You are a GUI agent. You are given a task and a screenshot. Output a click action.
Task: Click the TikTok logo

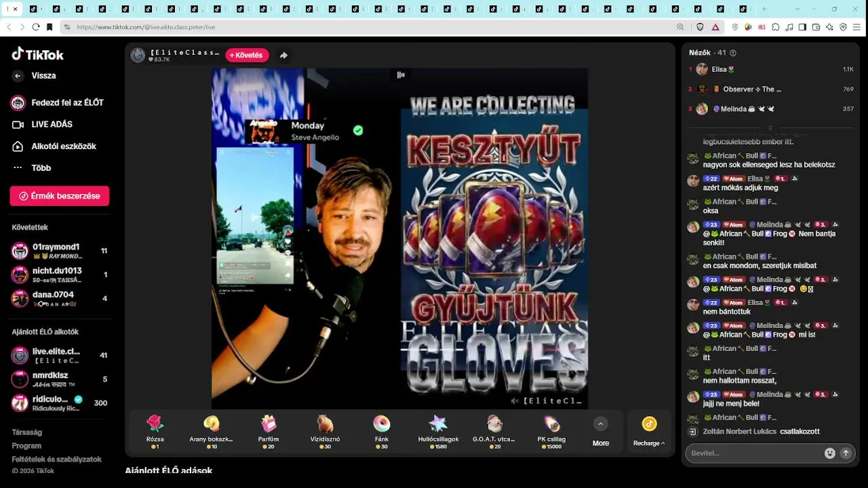pyautogui.click(x=38, y=54)
